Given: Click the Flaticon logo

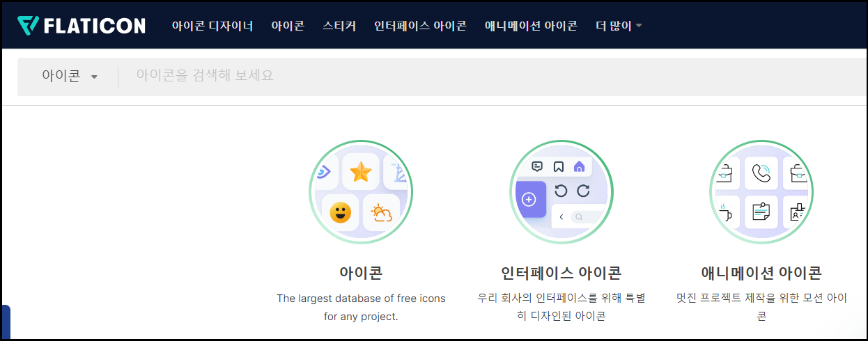Looking at the screenshot, I should click(82, 26).
